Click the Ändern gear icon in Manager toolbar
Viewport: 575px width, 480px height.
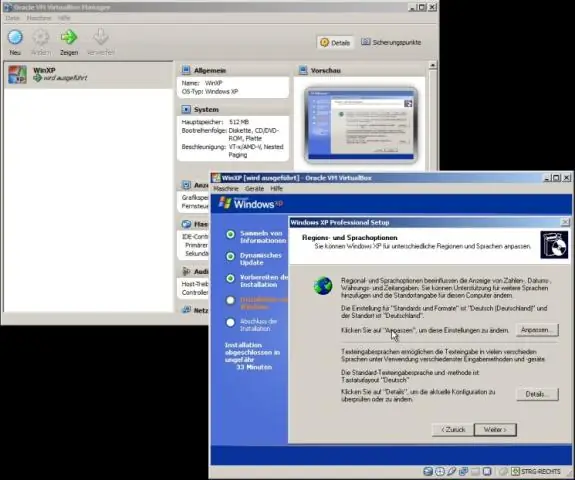pos(41,37)
